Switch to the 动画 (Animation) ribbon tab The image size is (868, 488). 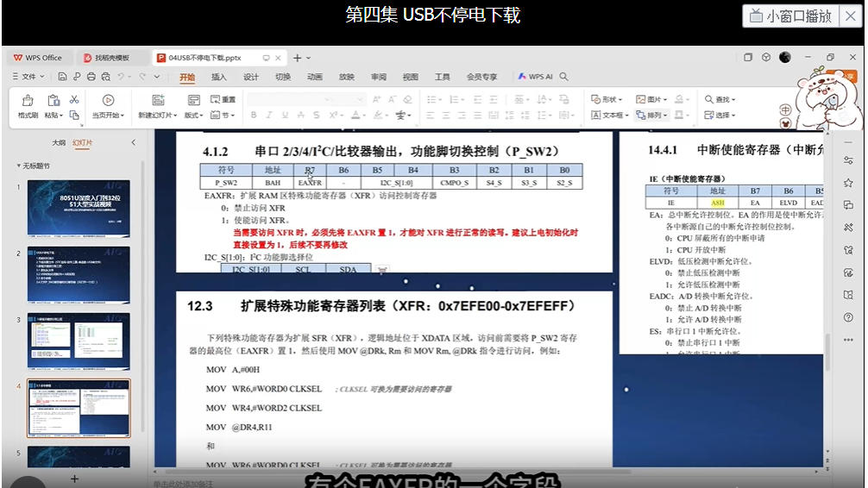point(314,77)
